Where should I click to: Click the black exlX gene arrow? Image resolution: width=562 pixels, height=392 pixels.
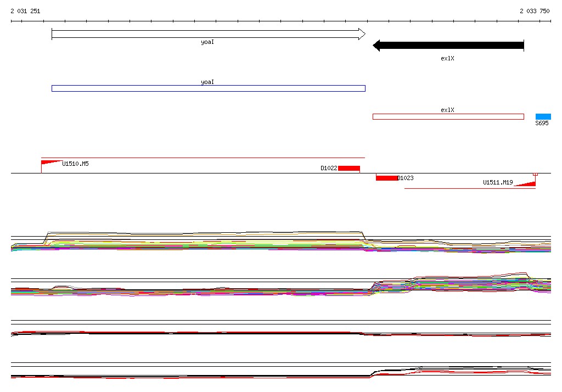(448, 46)
